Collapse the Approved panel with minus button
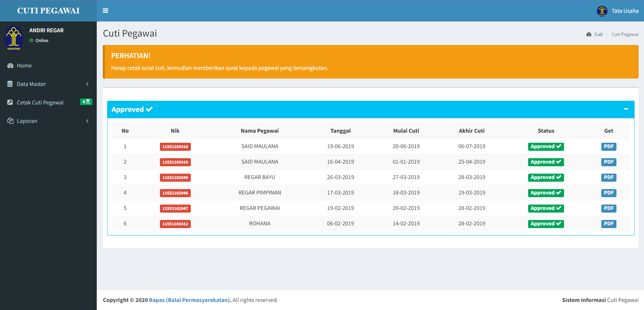Image resolution: width=644 pixels, height=310 pixels. (x=626, y=109)
